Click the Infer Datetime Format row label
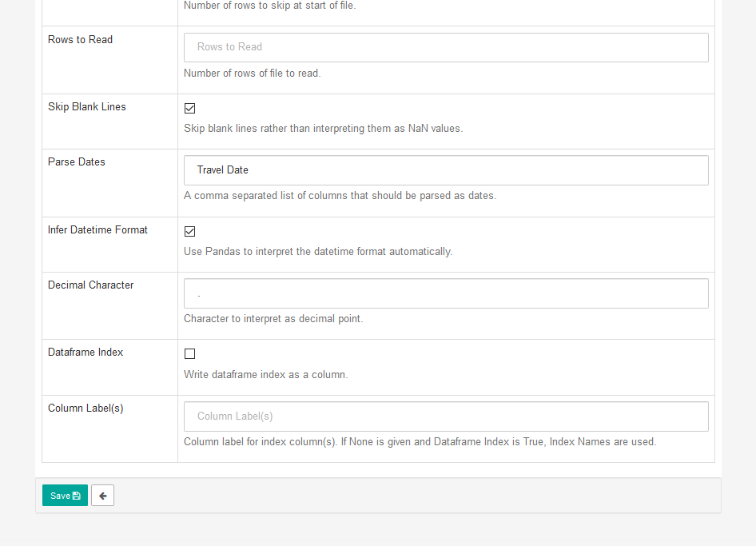Viewport: 756px width, 546px height. [97, 229]
